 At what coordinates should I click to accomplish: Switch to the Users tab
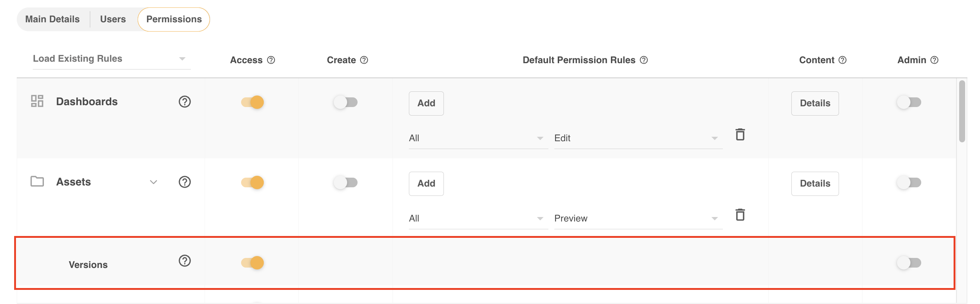pos(113,19)
